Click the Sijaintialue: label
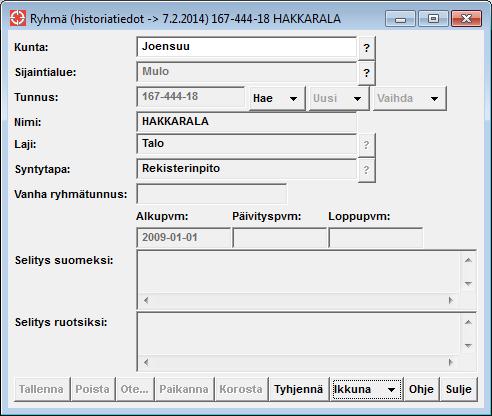This screenshot has height=416, width=492. click(x=45, y=72)
